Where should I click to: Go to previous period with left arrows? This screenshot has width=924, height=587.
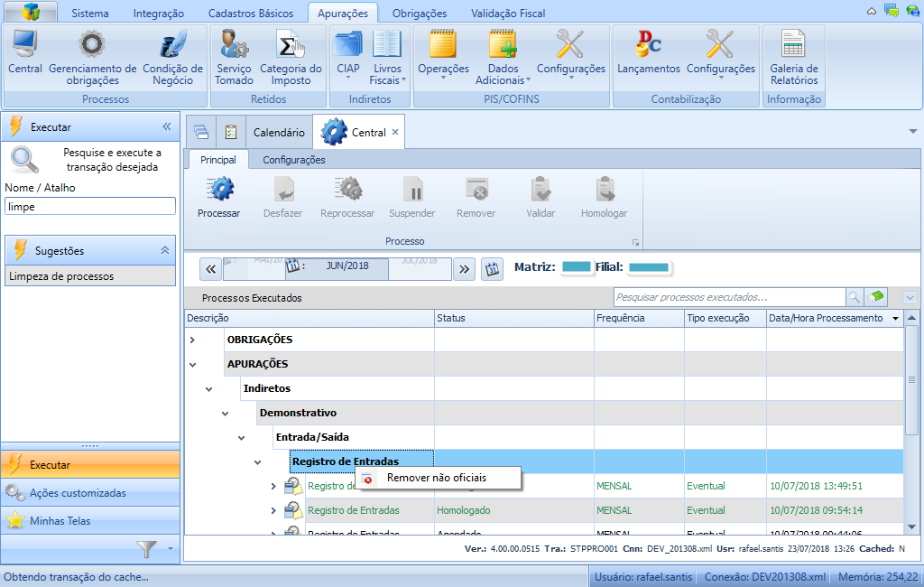tap(210, 268)
